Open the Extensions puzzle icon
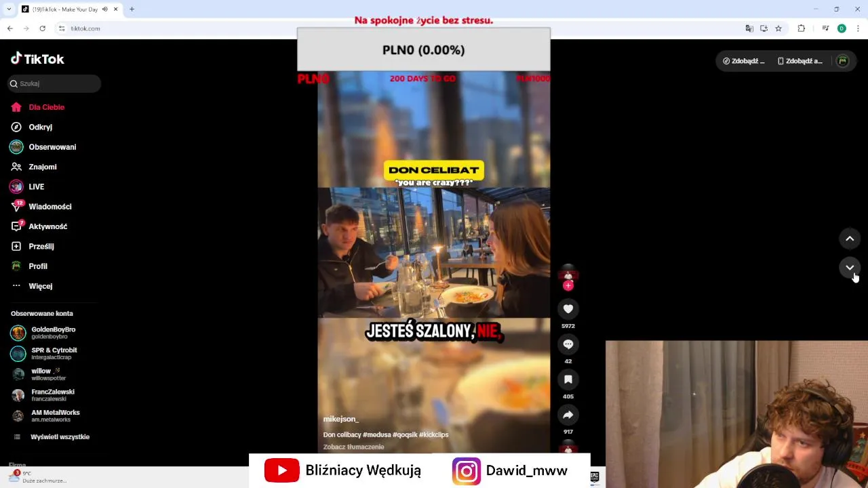The width and height of the screenshot is (868, 488). pos(802,28)
